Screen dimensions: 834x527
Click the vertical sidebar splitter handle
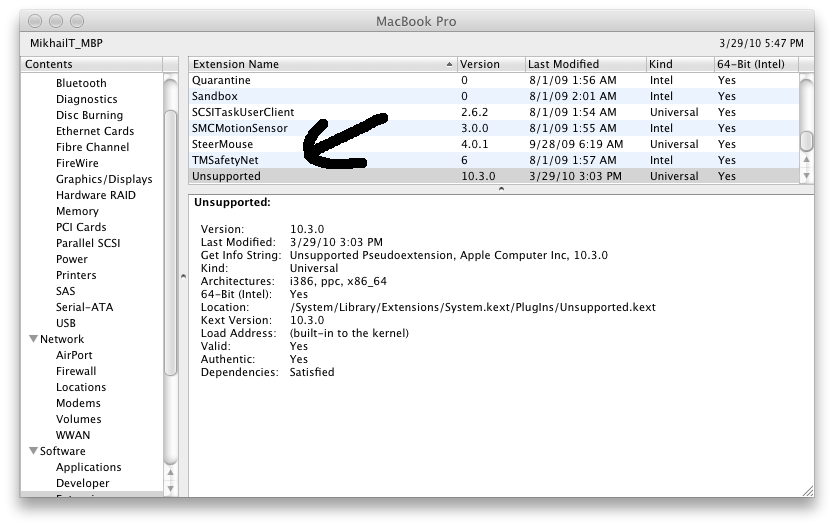pyautogui.click(x=183, y=276)
